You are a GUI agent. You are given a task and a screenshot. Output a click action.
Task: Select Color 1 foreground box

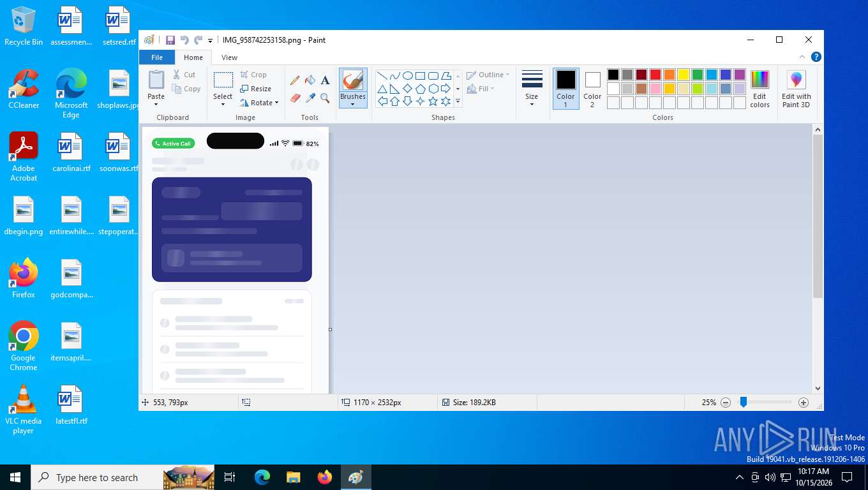click(x=565, y=89)
